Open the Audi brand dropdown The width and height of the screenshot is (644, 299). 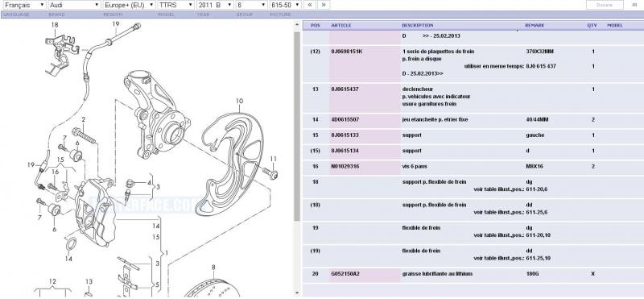click(74, 5)
